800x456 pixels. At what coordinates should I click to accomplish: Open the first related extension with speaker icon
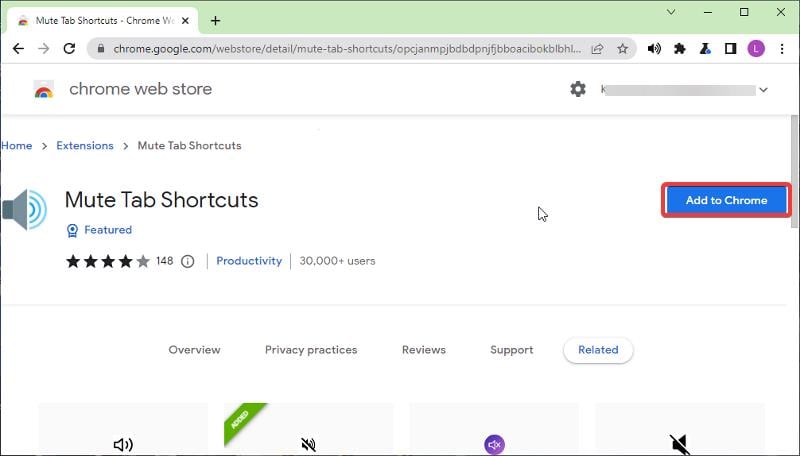pos(123,429)
